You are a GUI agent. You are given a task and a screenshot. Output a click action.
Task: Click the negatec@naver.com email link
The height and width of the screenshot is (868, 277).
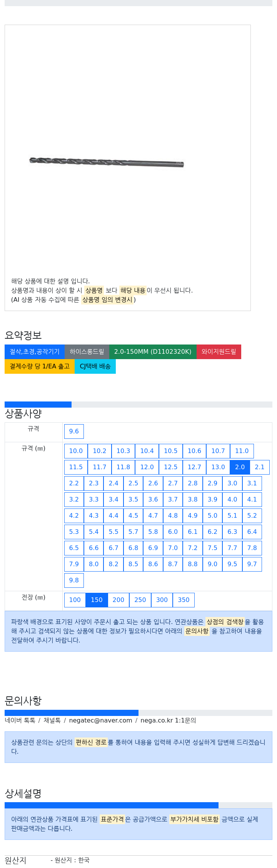coord(100,721)
